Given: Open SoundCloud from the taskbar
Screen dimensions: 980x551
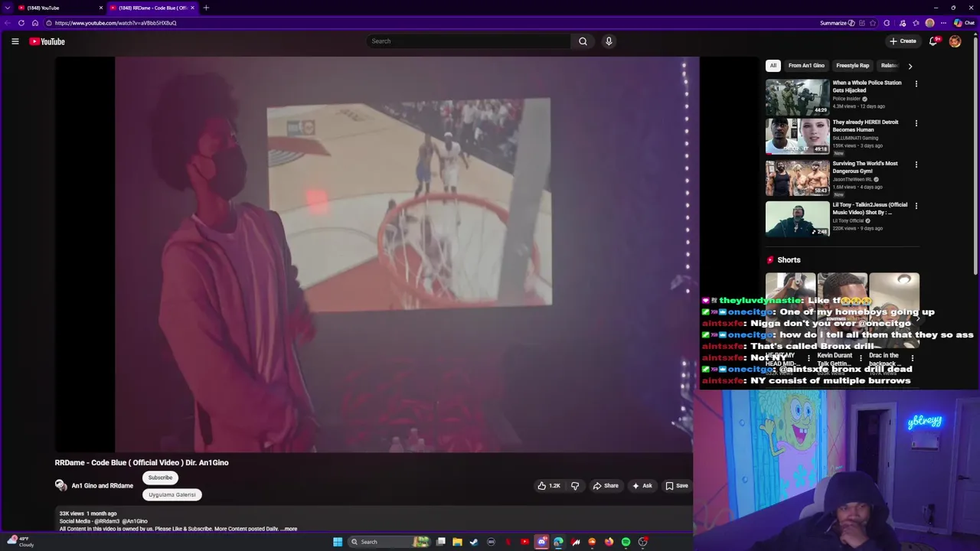Looking at the screenshot, I should 592,542.
